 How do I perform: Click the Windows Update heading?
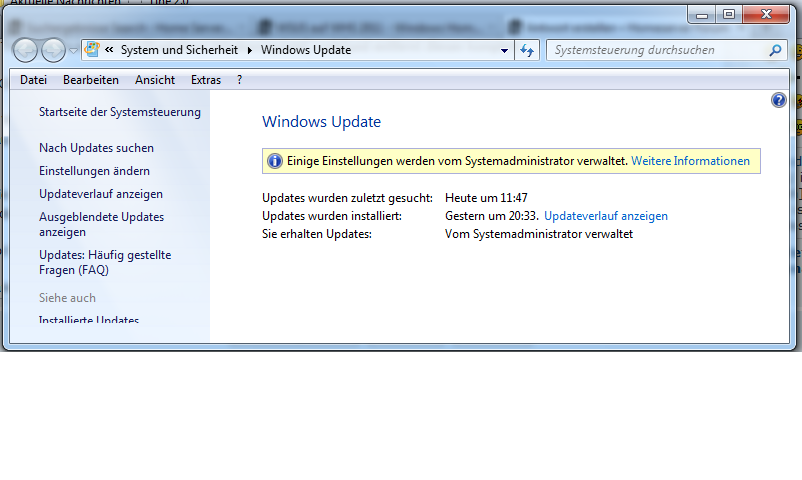pyautogui.click(x=321, y=122)
